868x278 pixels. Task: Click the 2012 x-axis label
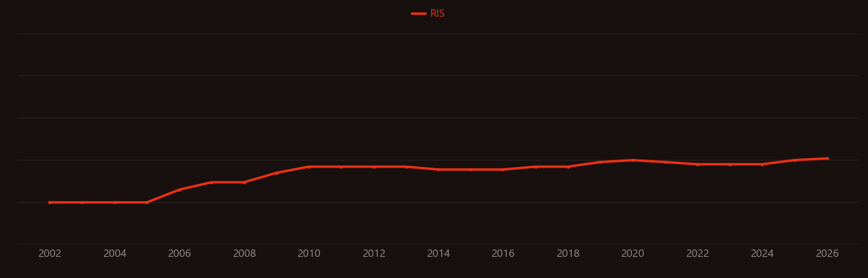[374, 254]
